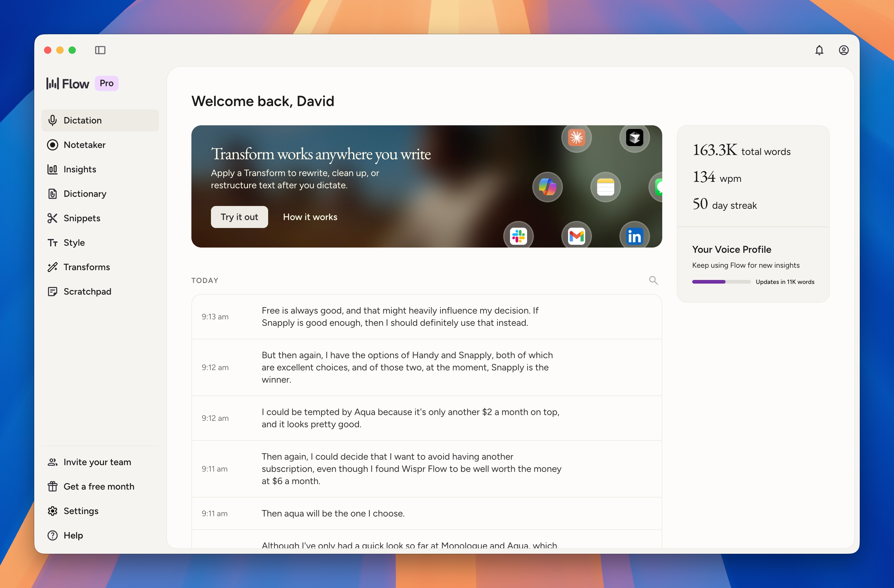This screenshot has height=588, width=894.
Task: Click the Help question mark icon
Action: pos(53,535)
